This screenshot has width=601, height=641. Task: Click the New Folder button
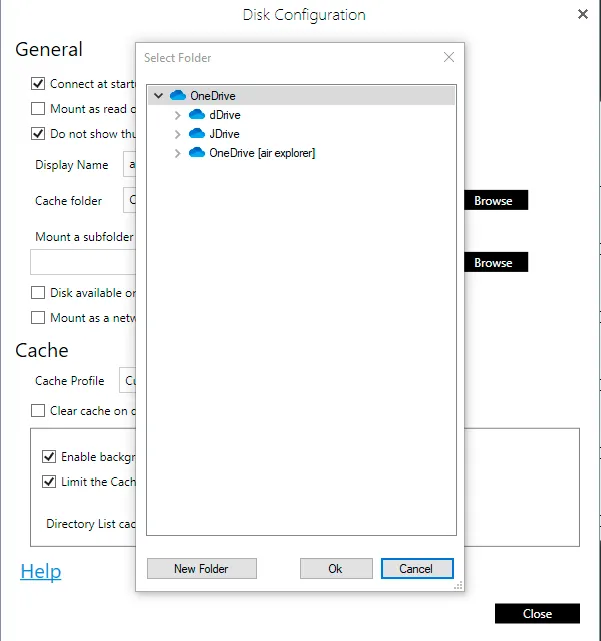pyautogui.click(x=202, y=569)
